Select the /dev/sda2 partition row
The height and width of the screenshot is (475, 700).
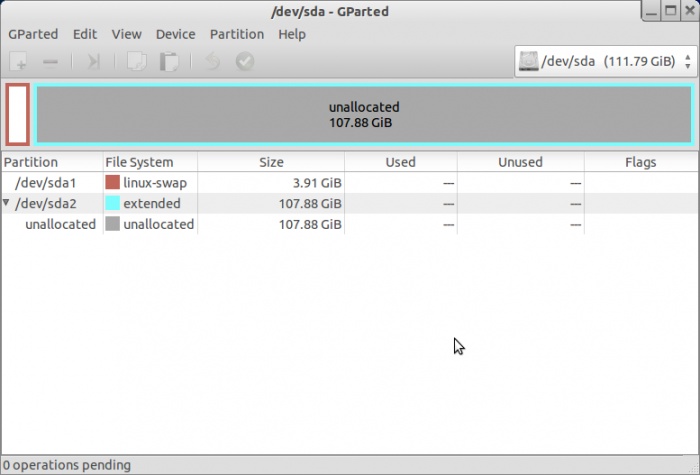350,203
